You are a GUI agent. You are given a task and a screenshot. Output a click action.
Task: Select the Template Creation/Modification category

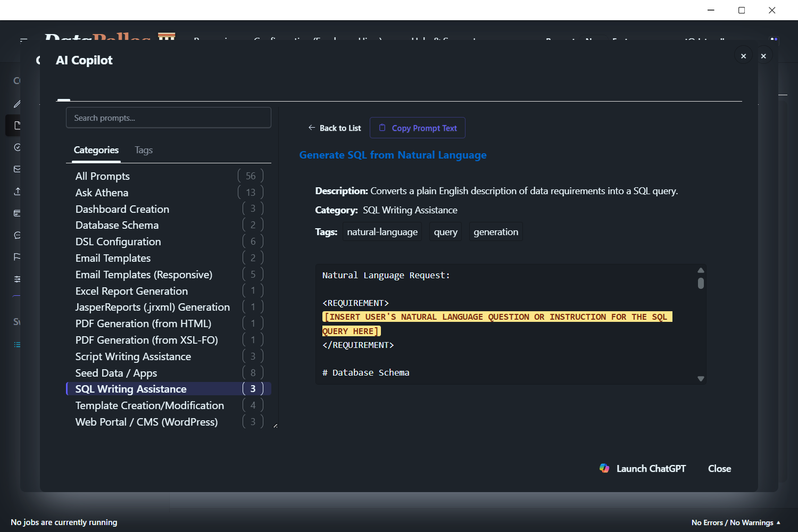click(169, 405)
